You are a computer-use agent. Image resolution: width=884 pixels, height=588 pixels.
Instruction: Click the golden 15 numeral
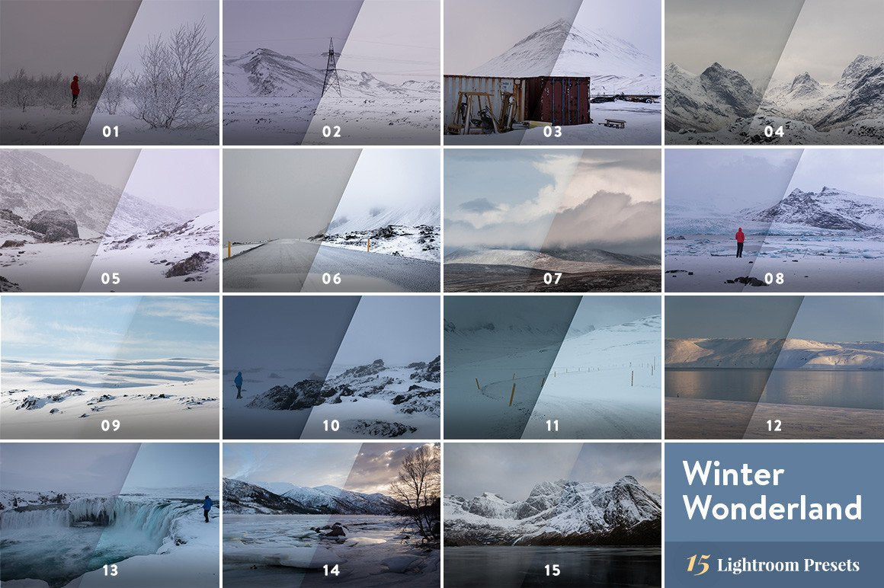click(697, 564)
